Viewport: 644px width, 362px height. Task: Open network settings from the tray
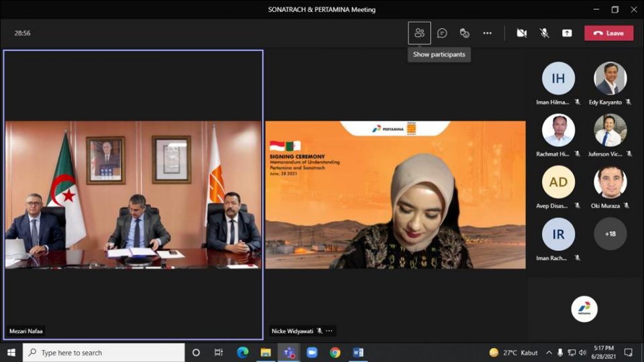pos(572,353)
